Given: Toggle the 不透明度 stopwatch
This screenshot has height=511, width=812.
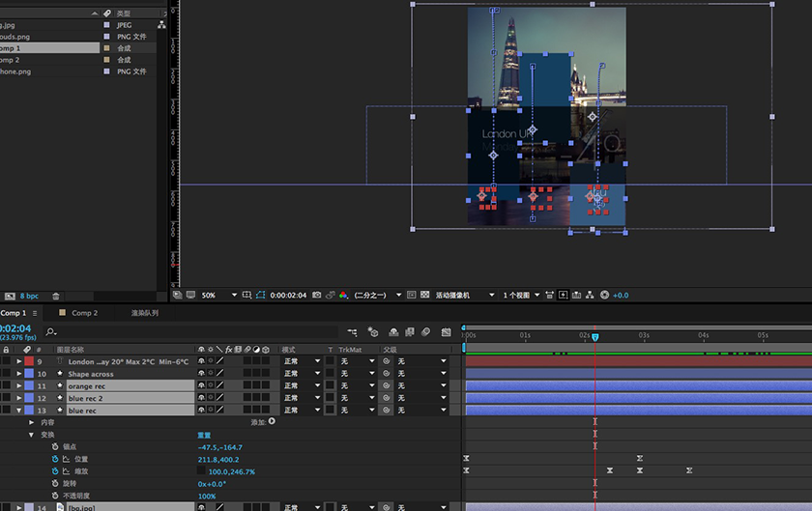Looking at the screenshot, I should click(55, 496).
